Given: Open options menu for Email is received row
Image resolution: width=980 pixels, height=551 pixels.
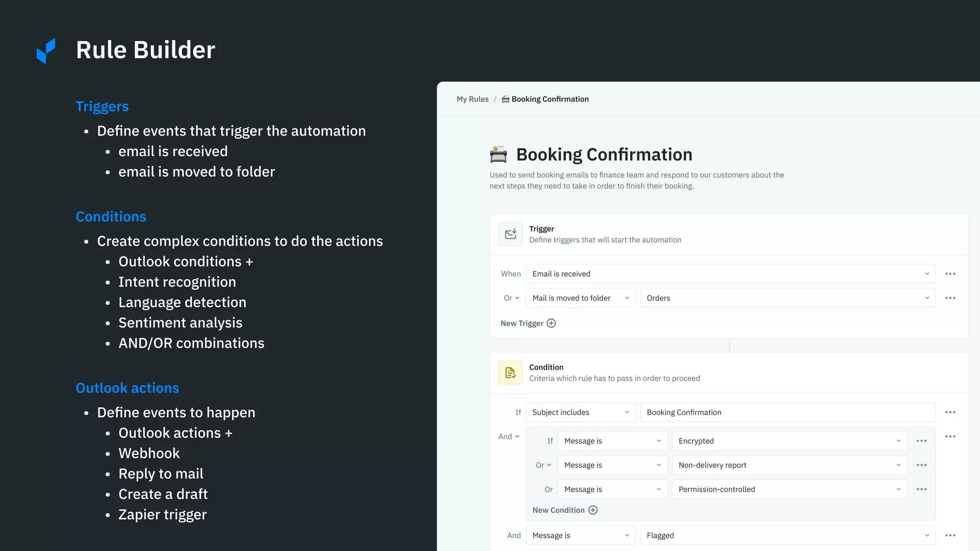Looking at the screenshot, I should [950, 274].
